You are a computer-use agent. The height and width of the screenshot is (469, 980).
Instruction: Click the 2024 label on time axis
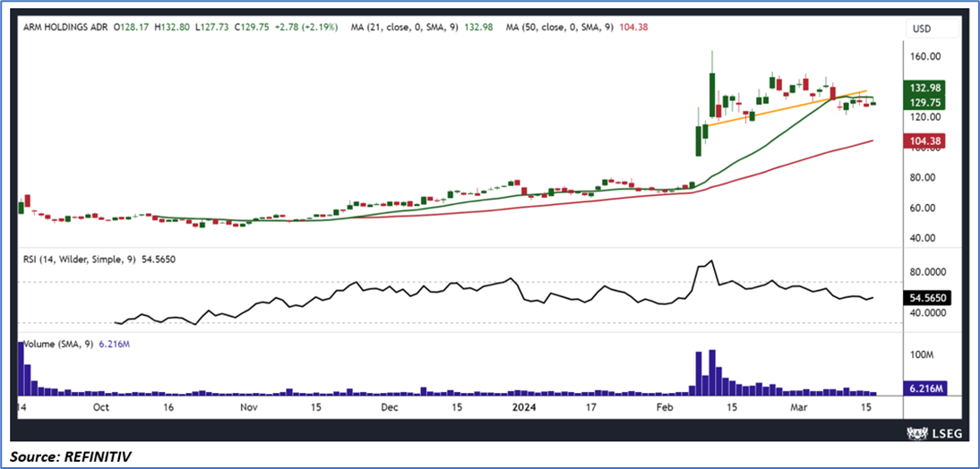coord(522,406)
